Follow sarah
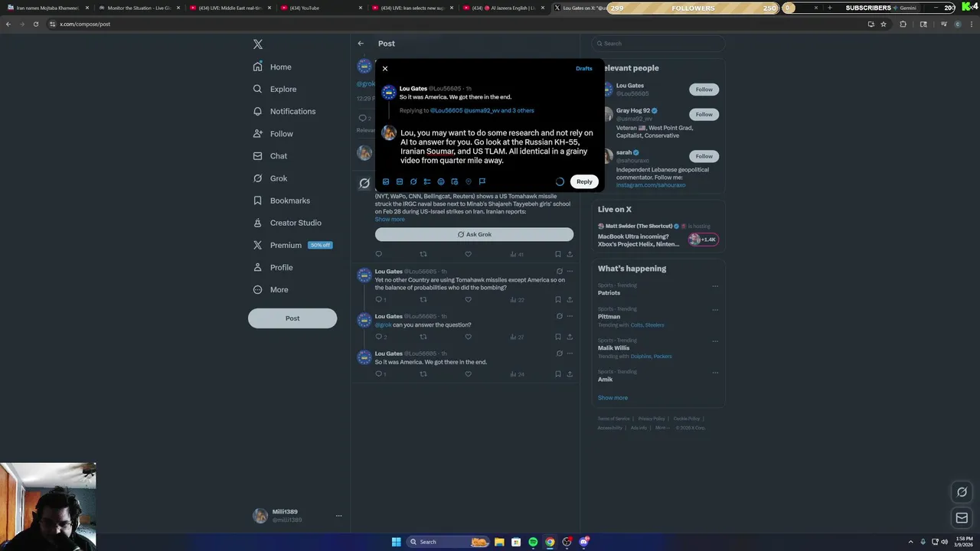Image resolution: width=980 pixels, height=551 pixels. (704, 156)
